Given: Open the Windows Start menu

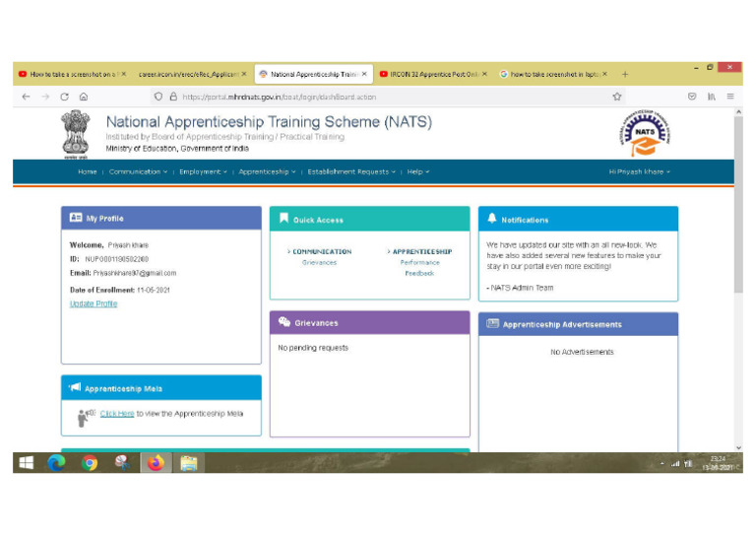Looking at the screenshot, I should 27,463.
